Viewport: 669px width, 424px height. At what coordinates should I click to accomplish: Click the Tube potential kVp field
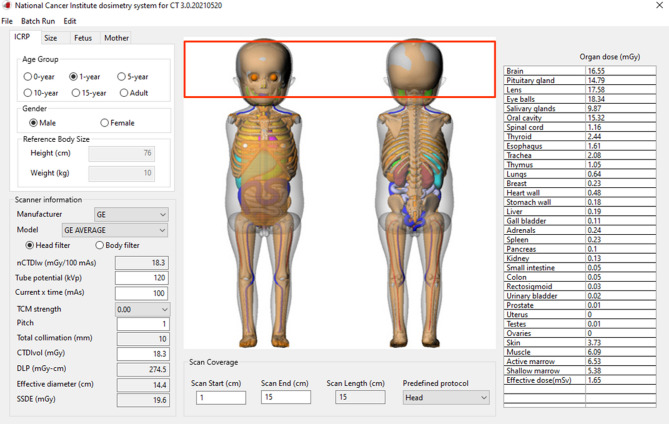141,278
